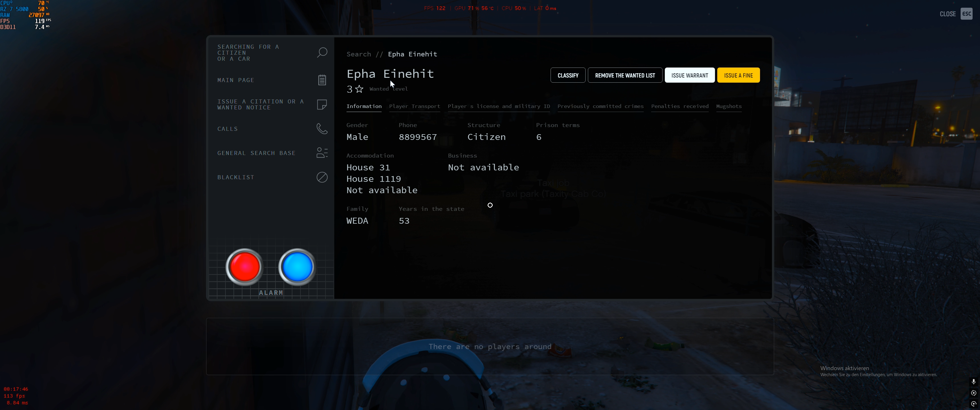Viewport: 980px width, 410px height.
Task: Click the Blacklist prohibited circle icon
Action: pos(322,177)
